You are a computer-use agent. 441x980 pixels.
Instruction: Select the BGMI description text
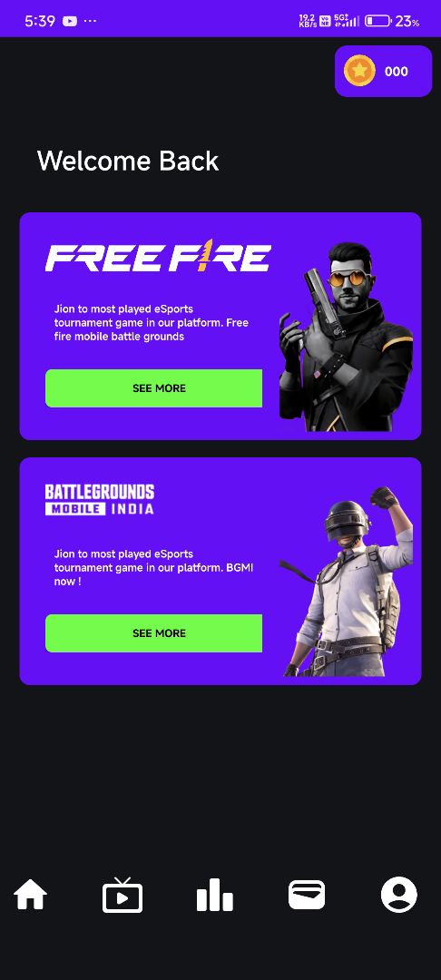(x=153, y=567)
